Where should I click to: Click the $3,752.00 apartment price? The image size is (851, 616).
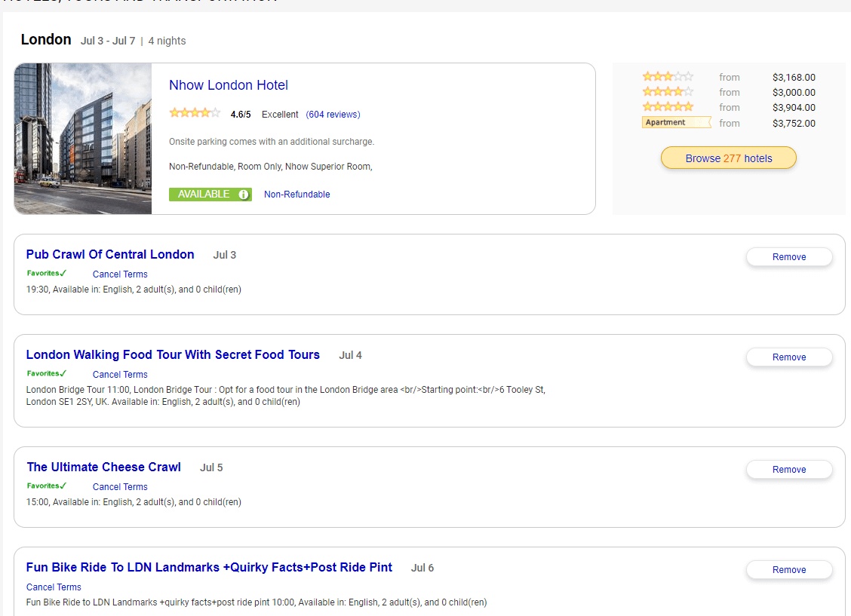794,124
